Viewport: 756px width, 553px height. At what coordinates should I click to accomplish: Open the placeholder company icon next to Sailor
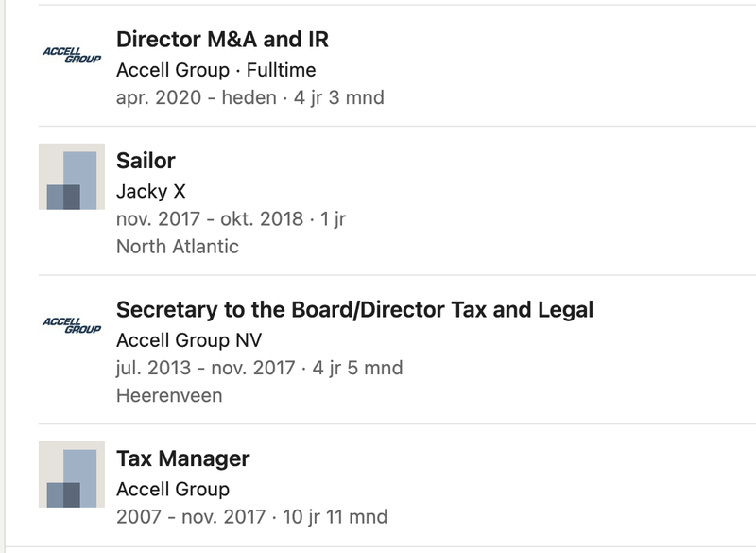pyautogui.click(x=72, y=177)
